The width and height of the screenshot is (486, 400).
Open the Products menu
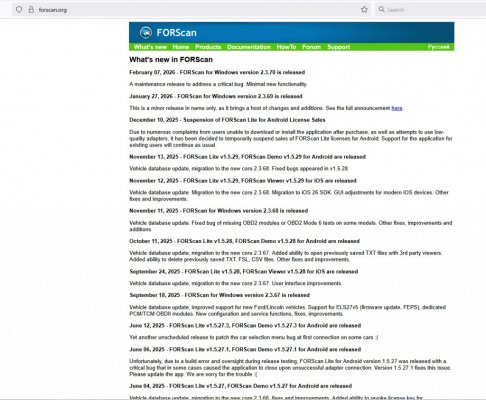(208, 47)
